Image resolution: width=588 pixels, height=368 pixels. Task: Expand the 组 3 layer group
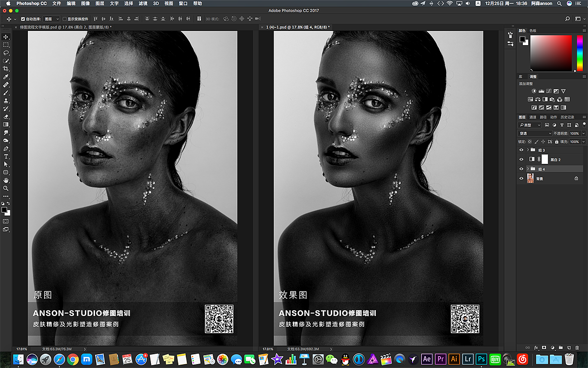click(528, 150)
